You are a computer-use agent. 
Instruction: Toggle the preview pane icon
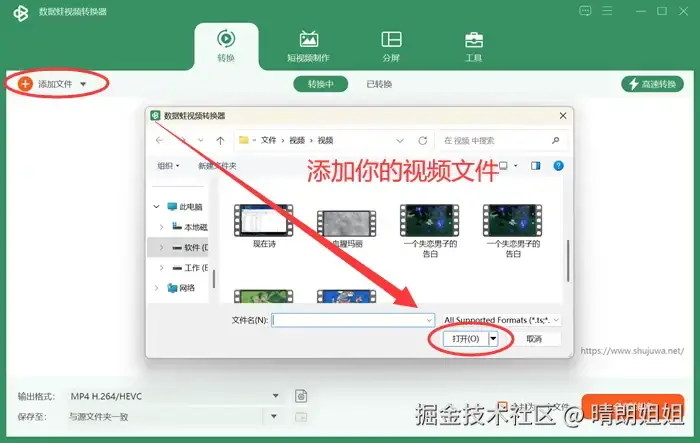pos(536,166)
